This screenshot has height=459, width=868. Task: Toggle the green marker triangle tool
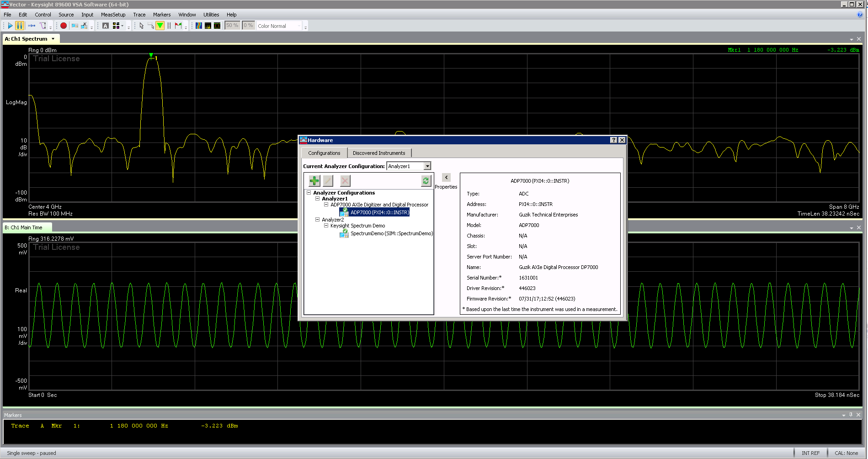(x=160, y=26)
